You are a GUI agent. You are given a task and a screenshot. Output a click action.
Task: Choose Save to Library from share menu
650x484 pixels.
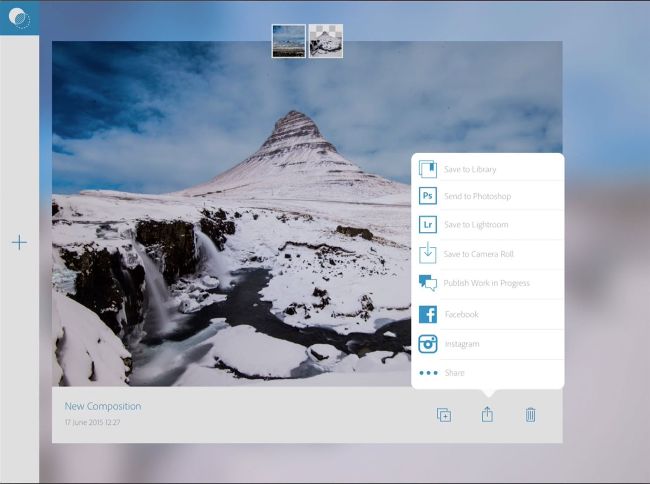470,170
